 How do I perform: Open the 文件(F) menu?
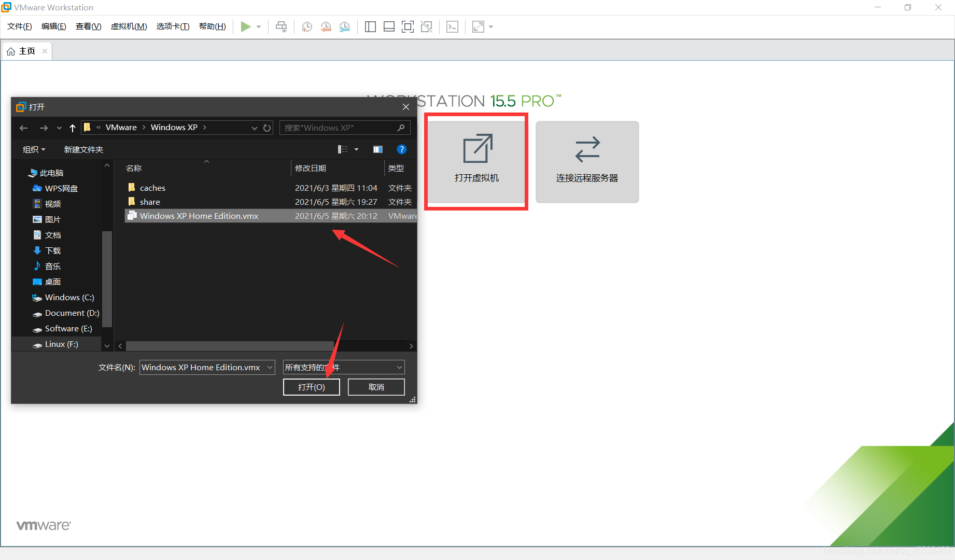coord(20,26)
